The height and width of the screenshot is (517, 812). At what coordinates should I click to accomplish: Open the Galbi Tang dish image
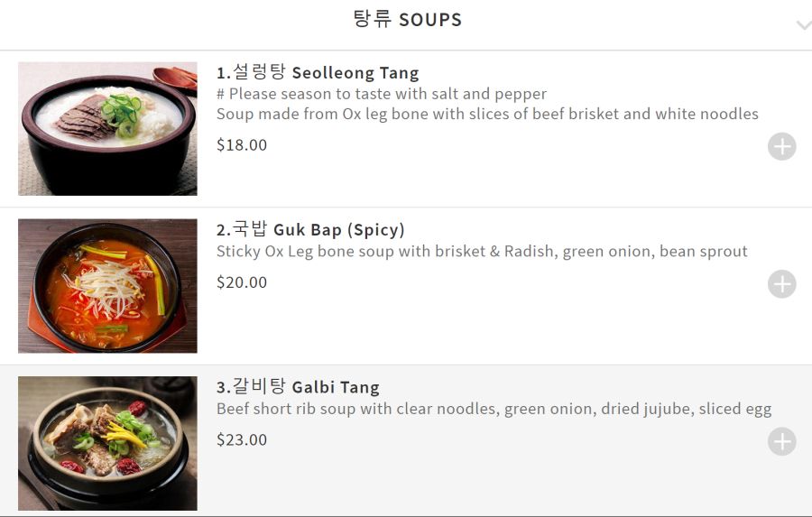pyautogui.click(x=107, y=443)
